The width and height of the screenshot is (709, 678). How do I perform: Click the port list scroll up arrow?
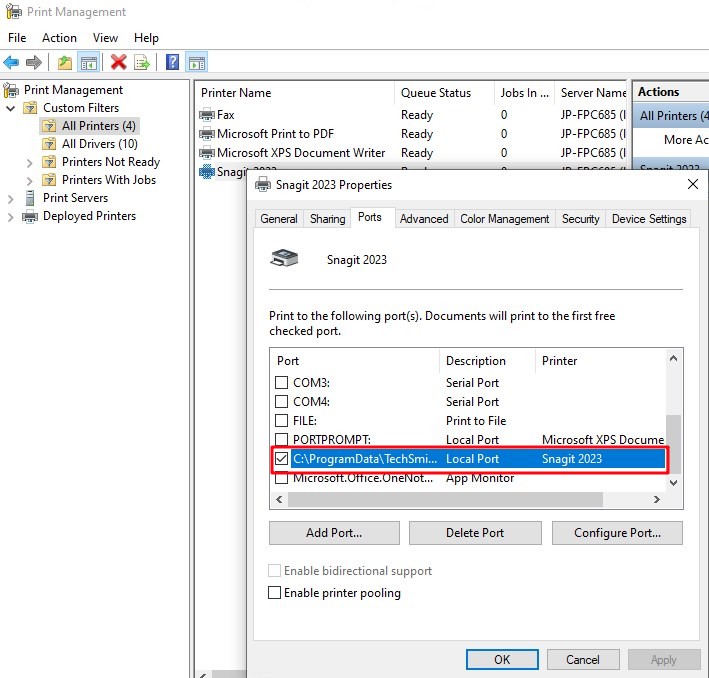673,359
